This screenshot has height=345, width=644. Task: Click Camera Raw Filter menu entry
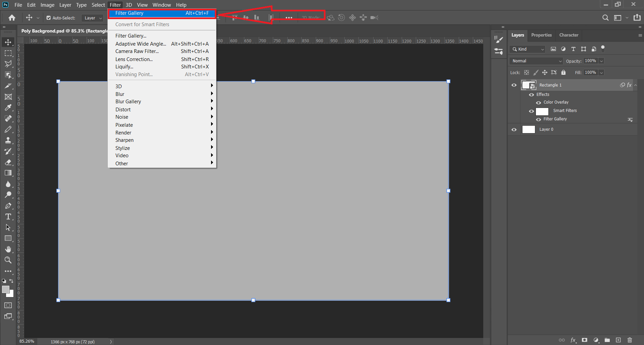137,51
